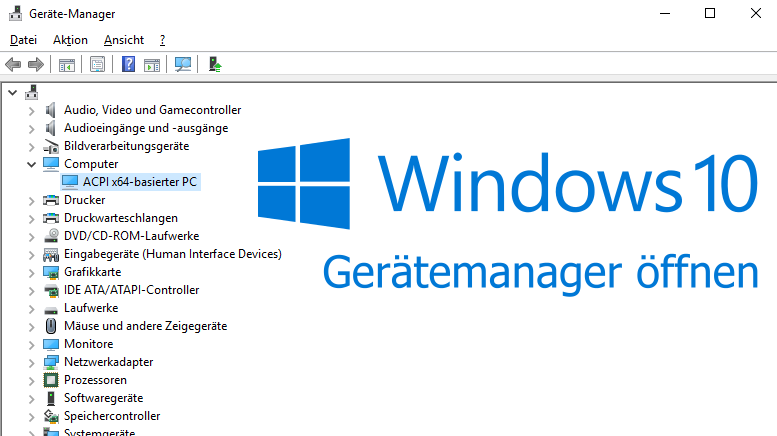Click the chip icon beside Prozessoren
Screen dimensions: 777x436
click(51, 380)
